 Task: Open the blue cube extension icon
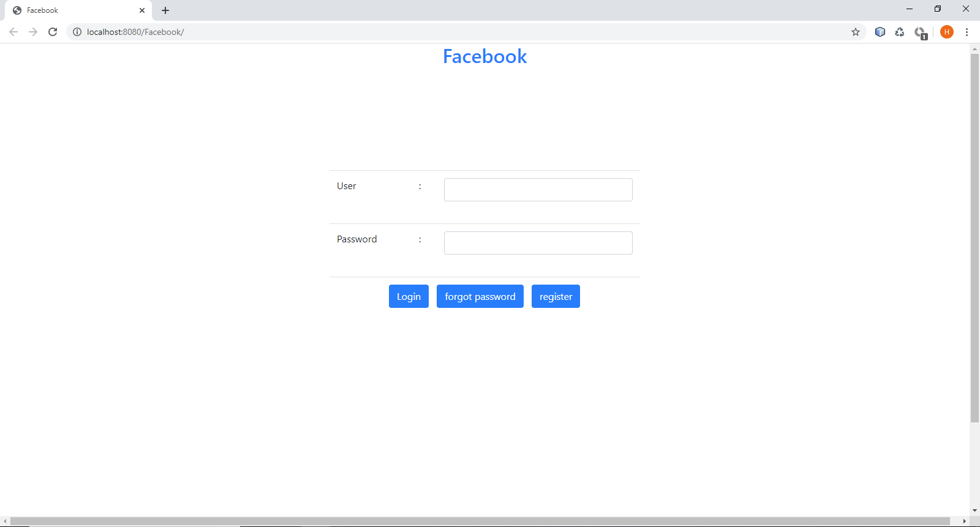click(880, 32)
